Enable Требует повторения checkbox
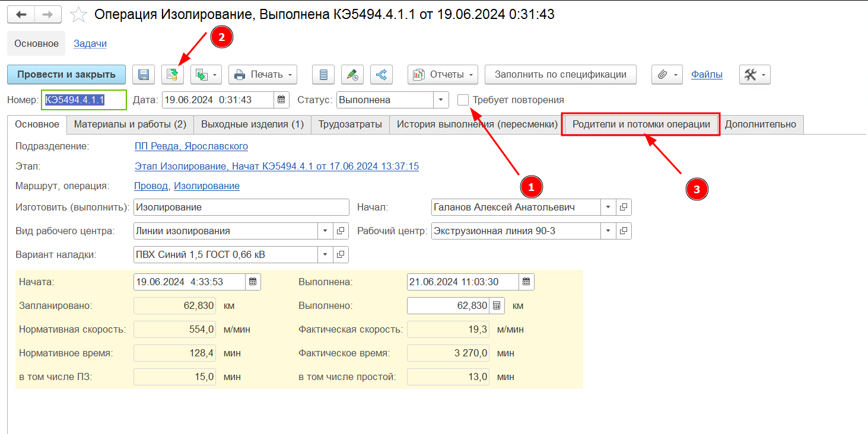This screenshot has width=868, height=434. [x=463, y=100]
